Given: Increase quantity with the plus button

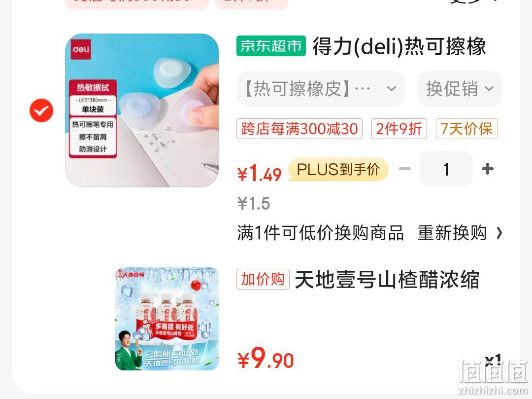Looking at the screenshot, I should click(x=488, y=169).
